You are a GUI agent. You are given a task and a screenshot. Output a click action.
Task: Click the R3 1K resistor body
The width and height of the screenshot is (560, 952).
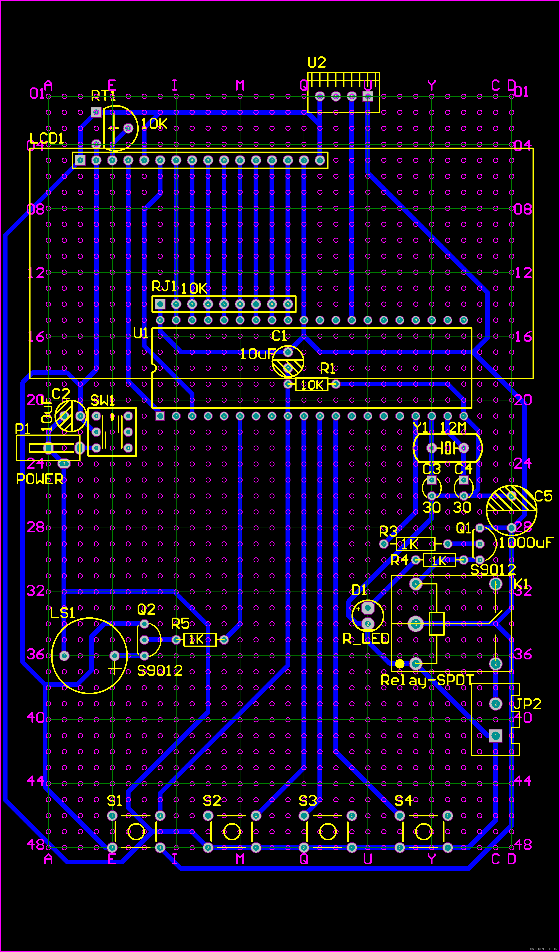pyautogui.click(x=415, y=544)
